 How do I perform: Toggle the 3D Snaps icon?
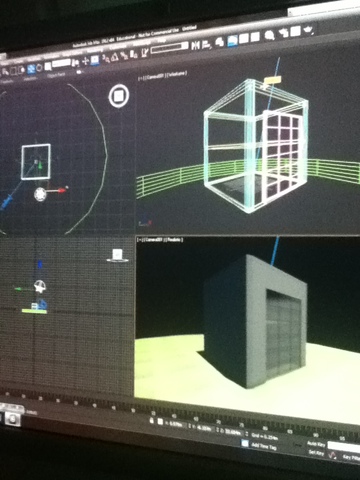pyautogui.click(x=106, y=59)
